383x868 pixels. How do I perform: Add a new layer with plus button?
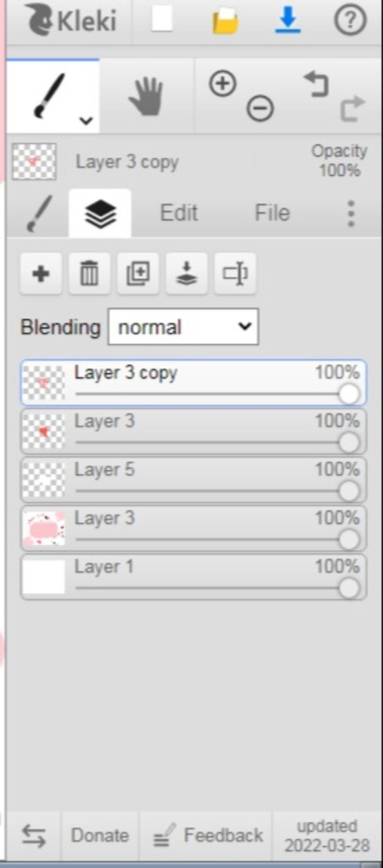pos(41,274)
